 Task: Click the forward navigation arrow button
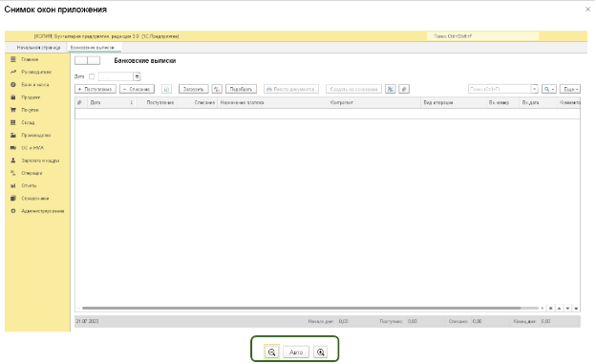pos(94,60)
